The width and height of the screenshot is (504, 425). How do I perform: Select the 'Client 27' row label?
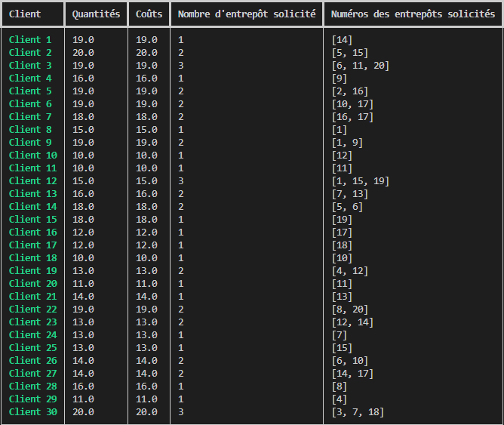coord(32,374)
